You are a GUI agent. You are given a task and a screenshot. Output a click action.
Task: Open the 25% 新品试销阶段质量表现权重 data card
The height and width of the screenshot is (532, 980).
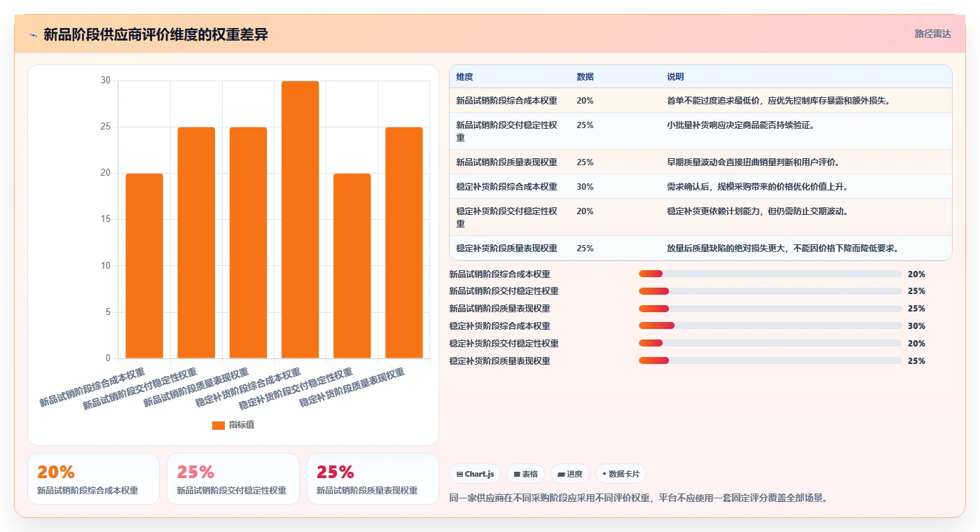(x=373, y=479)
